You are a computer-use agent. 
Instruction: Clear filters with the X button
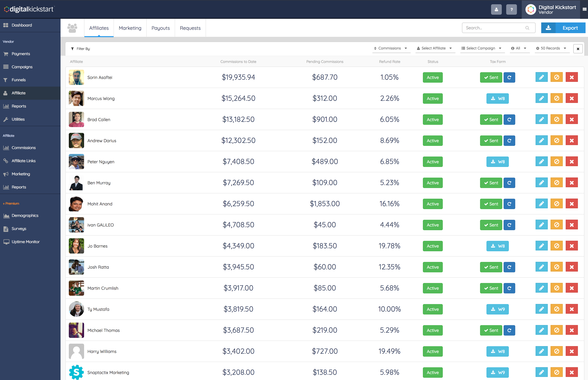pyautogui.click(x=578, y=49)
